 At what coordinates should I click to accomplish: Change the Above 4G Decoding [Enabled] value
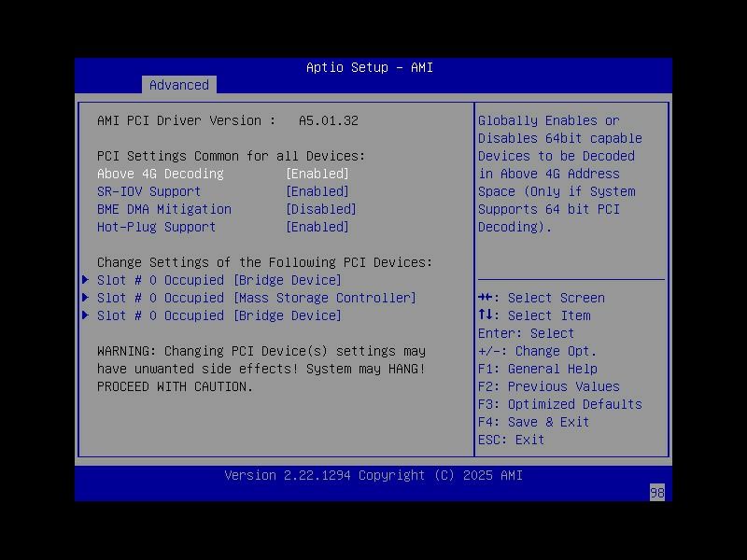coord(317,174)
